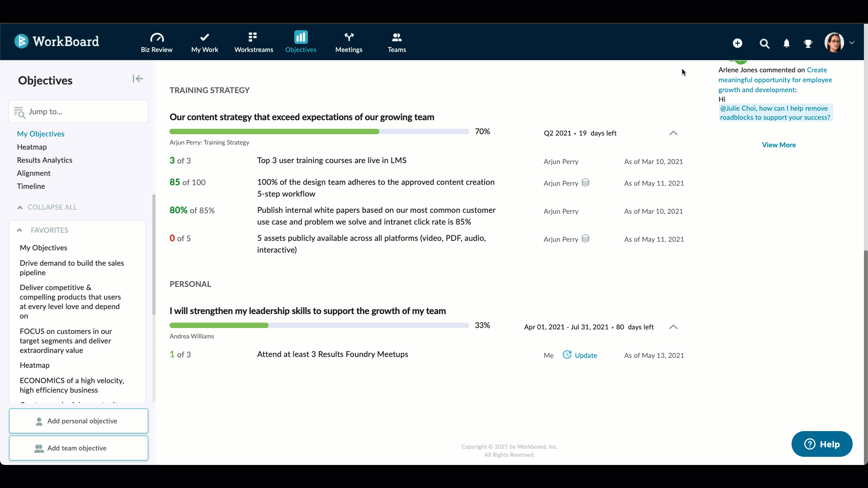Open Meetings icon

pyautogui.click(x=349, y=37)
